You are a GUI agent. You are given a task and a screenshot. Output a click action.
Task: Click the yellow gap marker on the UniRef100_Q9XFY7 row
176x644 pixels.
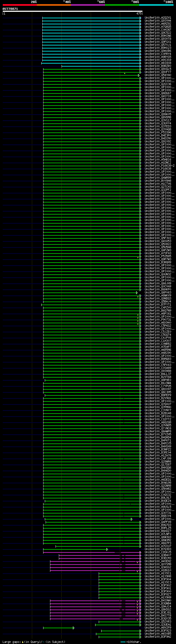pos(125,73)
